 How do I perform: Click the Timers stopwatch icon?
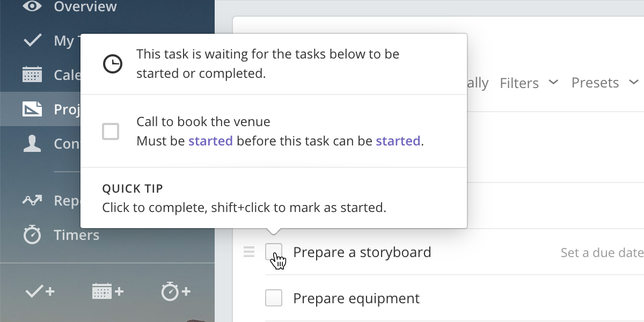coord(32,235)
